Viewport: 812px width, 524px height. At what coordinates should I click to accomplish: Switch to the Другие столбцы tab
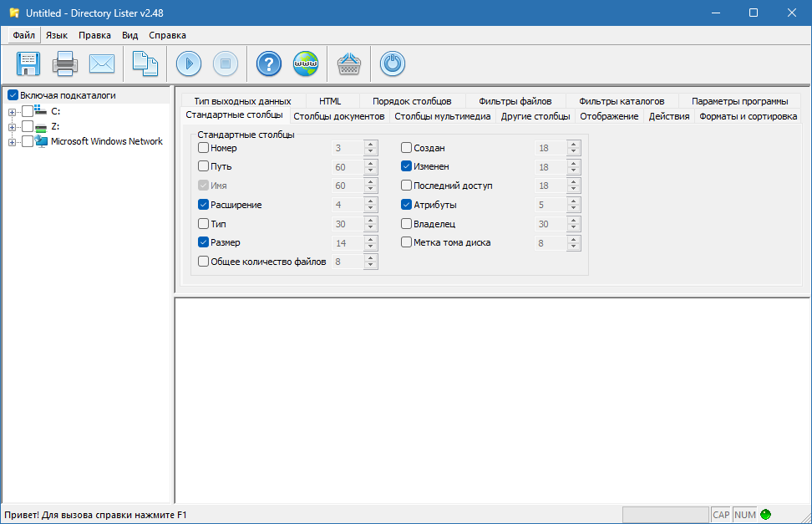535,116
